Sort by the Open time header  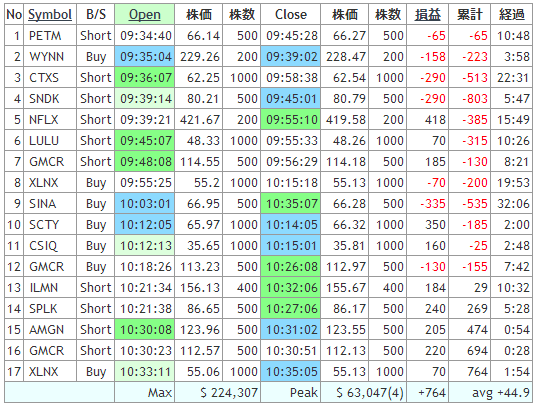pyautogui.click(x=145, y=14)
